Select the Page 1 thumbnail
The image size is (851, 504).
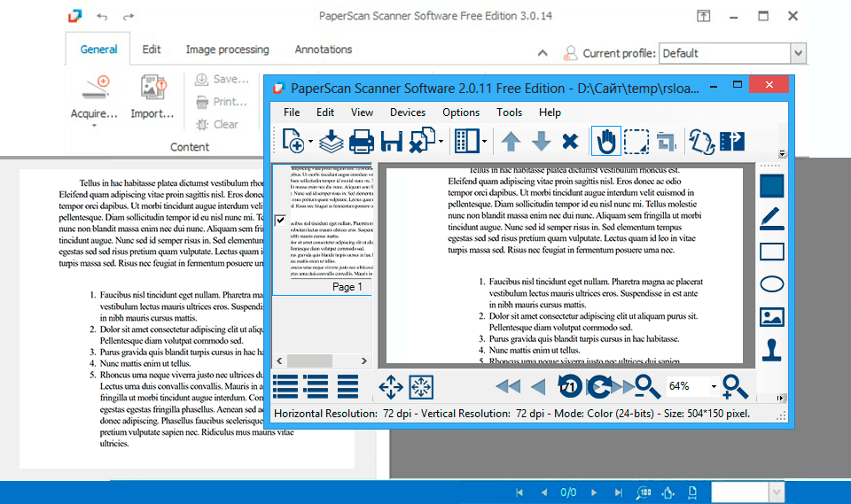[x=323, y=229]
